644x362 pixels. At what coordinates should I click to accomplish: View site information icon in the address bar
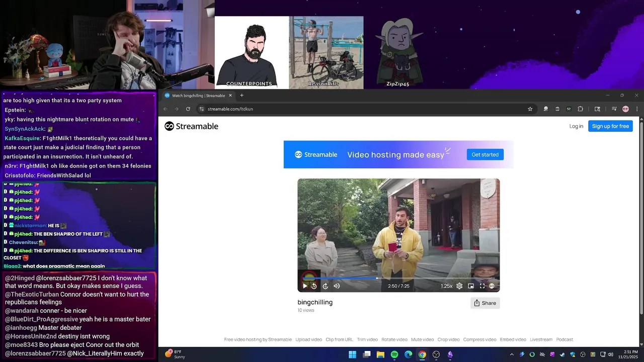[x=201, y=109]
